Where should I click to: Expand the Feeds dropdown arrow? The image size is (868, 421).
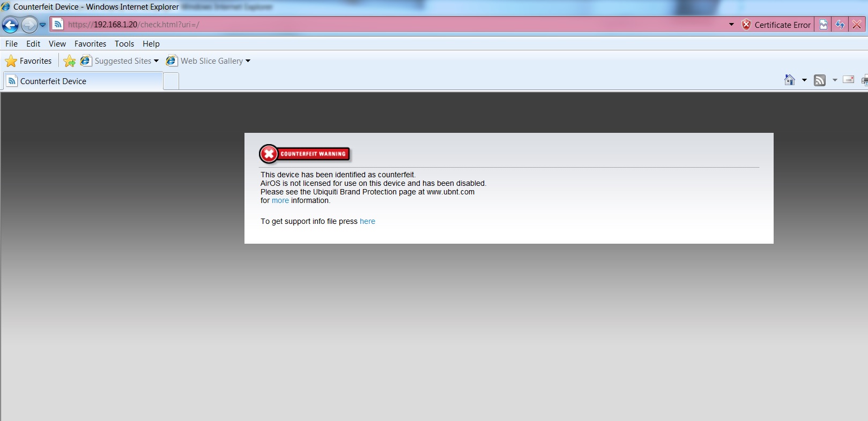coord(835,80)
